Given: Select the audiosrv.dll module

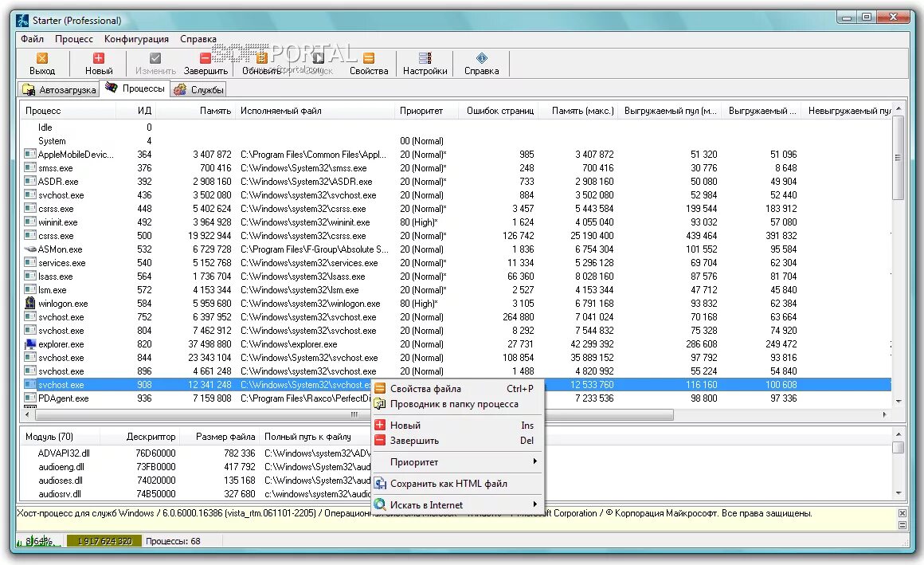Looking at the screenshot, I should 60,494.
